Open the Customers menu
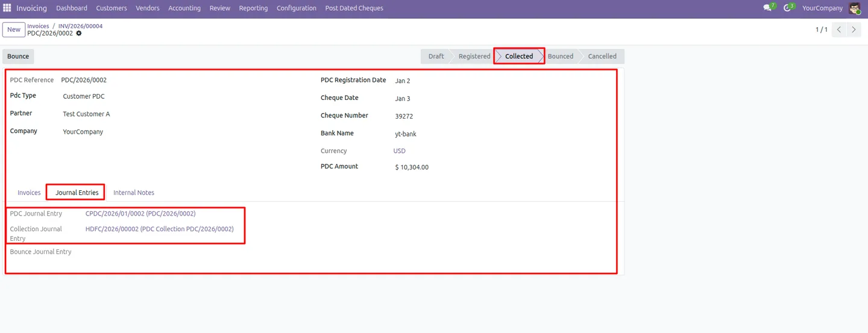Screen dimensions: 868x333 (x=112, y=8)
